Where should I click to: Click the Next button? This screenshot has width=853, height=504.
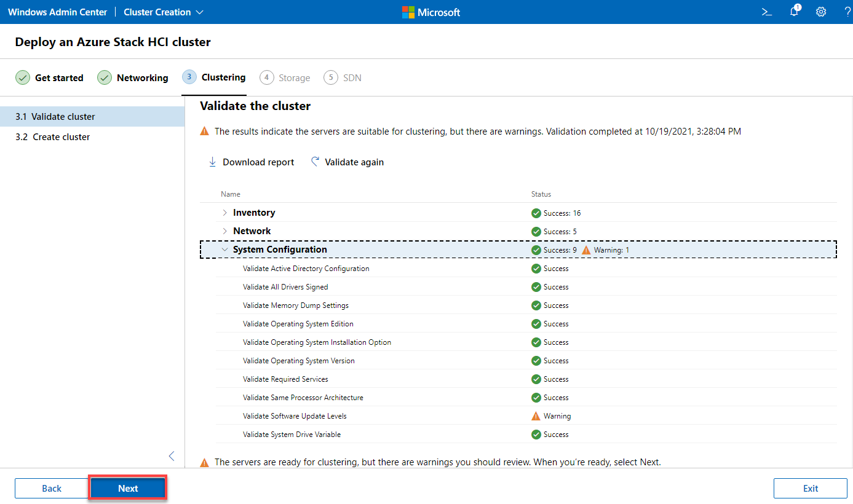tap(128, 488)
